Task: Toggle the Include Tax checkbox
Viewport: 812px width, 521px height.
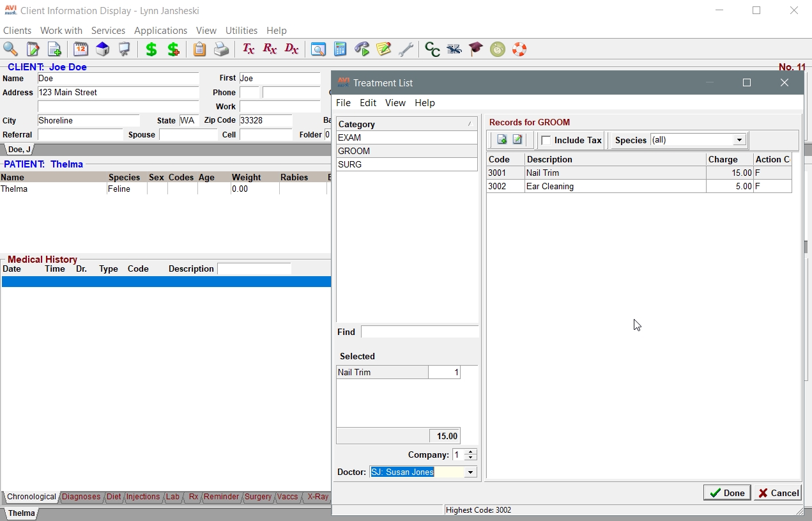Action: pos(546,141)
